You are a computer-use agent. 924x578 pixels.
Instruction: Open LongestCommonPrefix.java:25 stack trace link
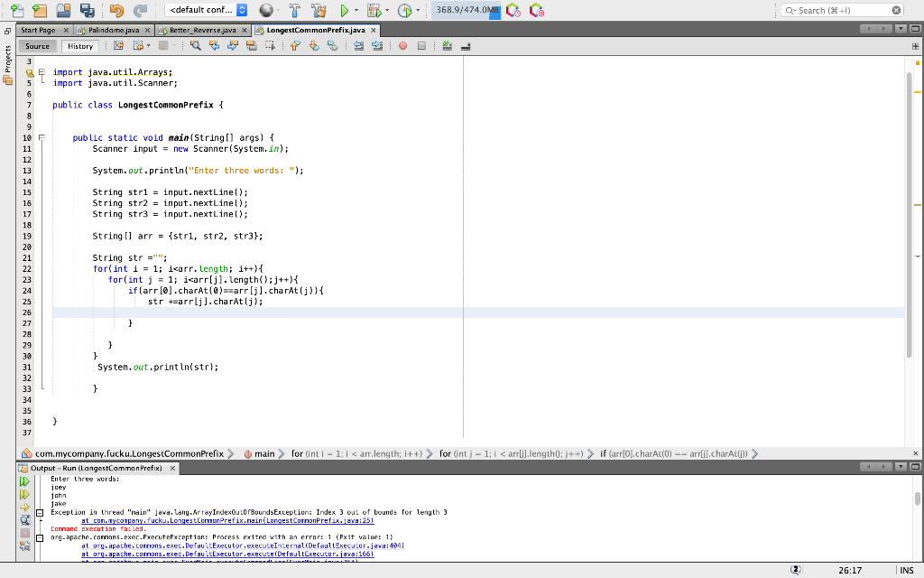pyautogui.click(x=227, y=521)
